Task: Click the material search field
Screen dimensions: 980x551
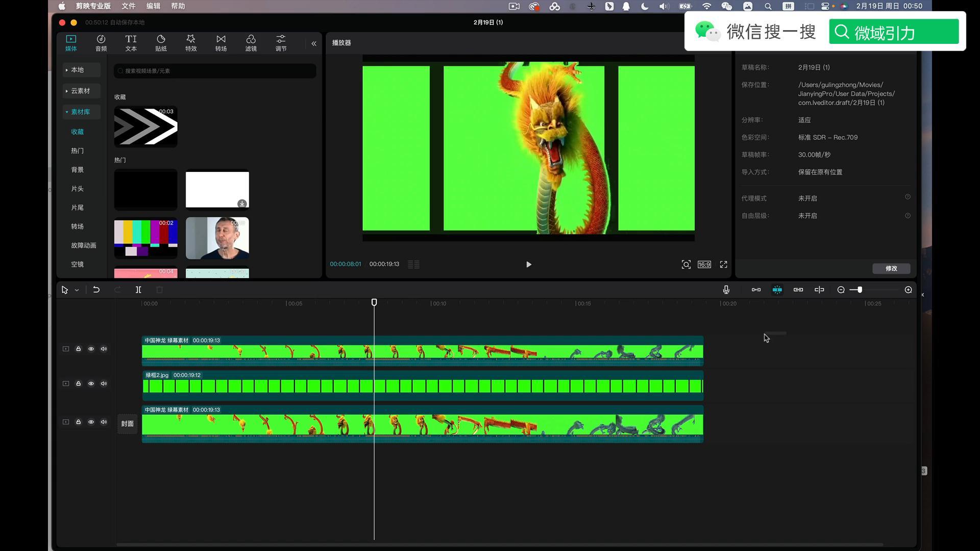Action: (x=215, y=71)
